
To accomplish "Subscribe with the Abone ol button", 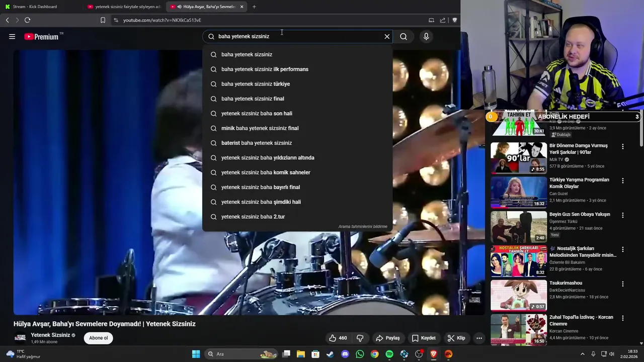I will [x=98, y=338].
